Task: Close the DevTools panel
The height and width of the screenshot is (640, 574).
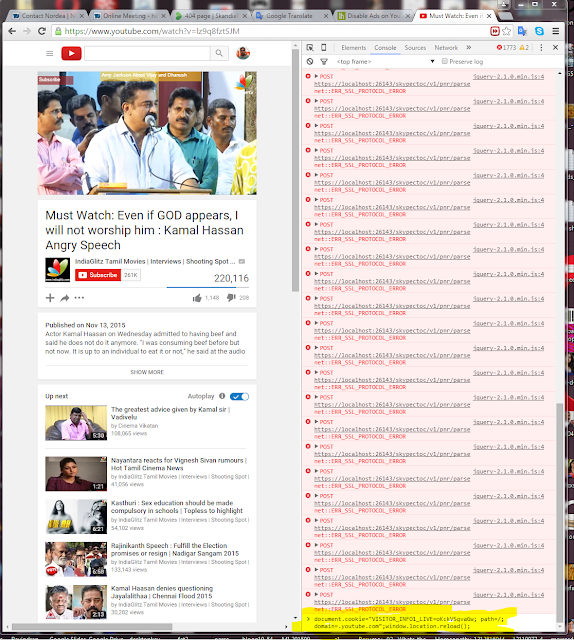Action: tap(555, 48)
